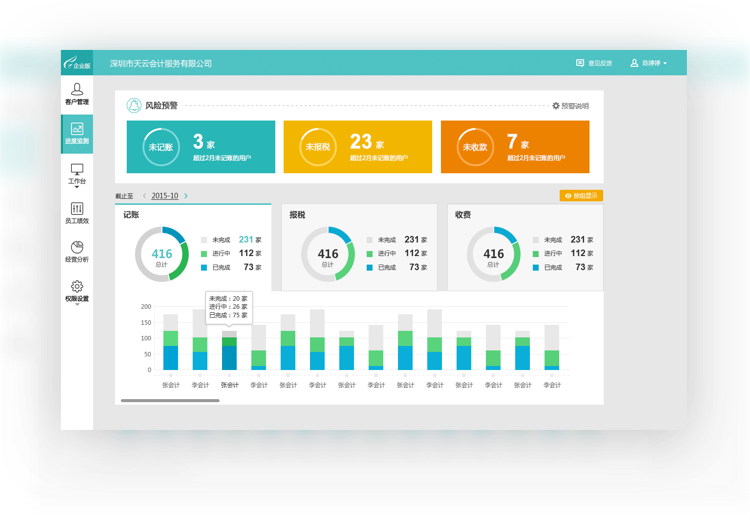Open 客户管理 in the sidebar
Image resolution: width=750 pixels, height=526 pixels.
[x=77, y=94]
